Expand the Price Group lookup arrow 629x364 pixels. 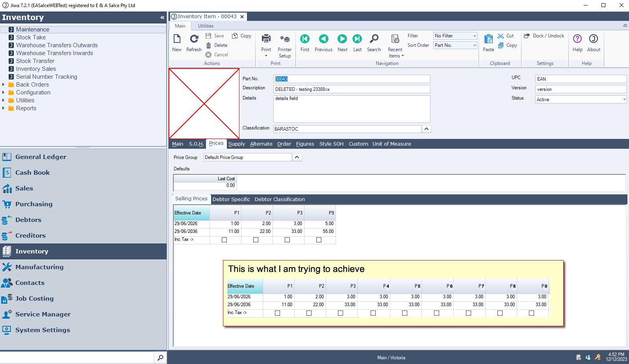297,157
